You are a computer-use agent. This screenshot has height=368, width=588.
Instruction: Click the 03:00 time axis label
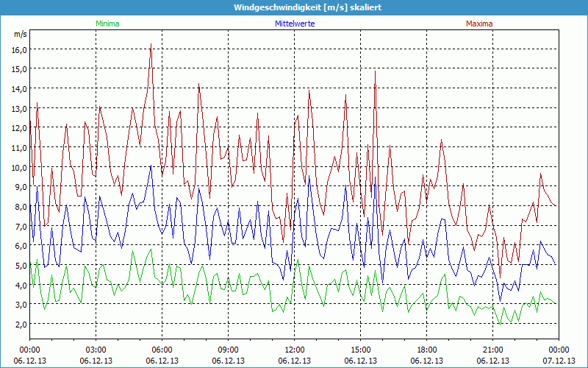(x=96, y=350)
